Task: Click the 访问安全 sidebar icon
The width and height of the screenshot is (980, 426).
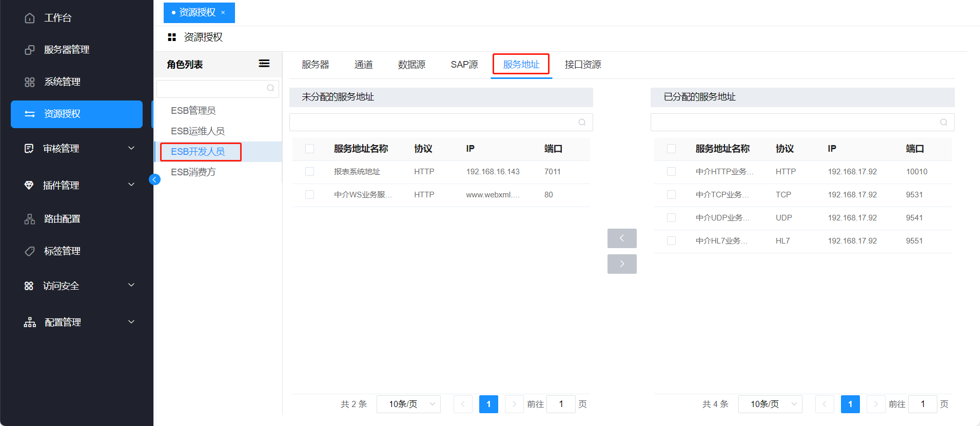Action: point(29,286)
